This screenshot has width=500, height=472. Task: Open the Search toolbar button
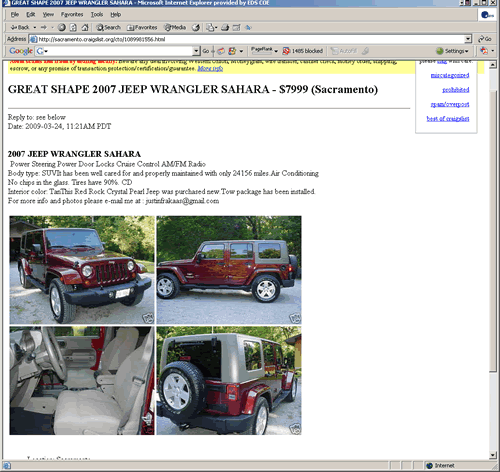[x=108, y=27]
